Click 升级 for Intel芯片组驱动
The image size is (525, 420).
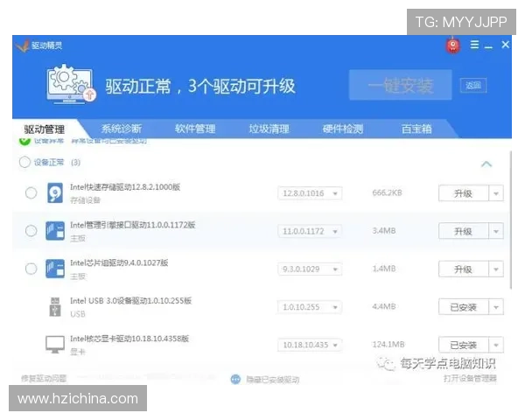[464, 269]
